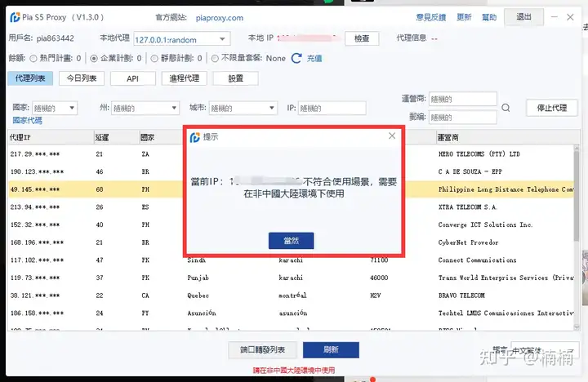Click the search magnifier icon
The height and width of the screenshot is (382, 588).
[x=506, y=108]
